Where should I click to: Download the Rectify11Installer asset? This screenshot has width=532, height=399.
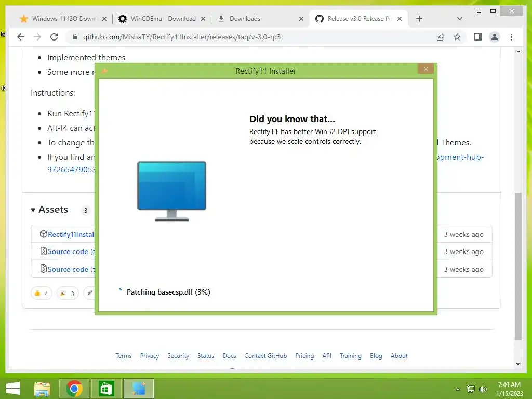[x=71, y=234]
